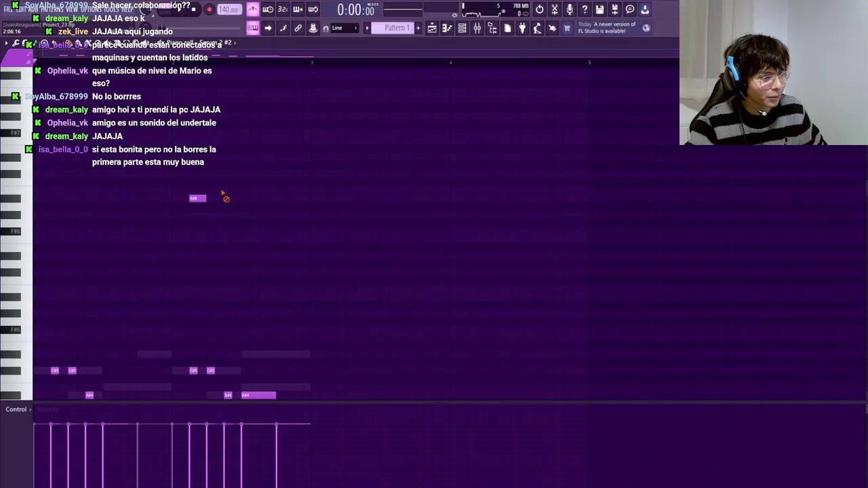The height and width of the screenshot is (488, 868).
Task: Open the Playlist window icon
Action: [x=432, y=28]
